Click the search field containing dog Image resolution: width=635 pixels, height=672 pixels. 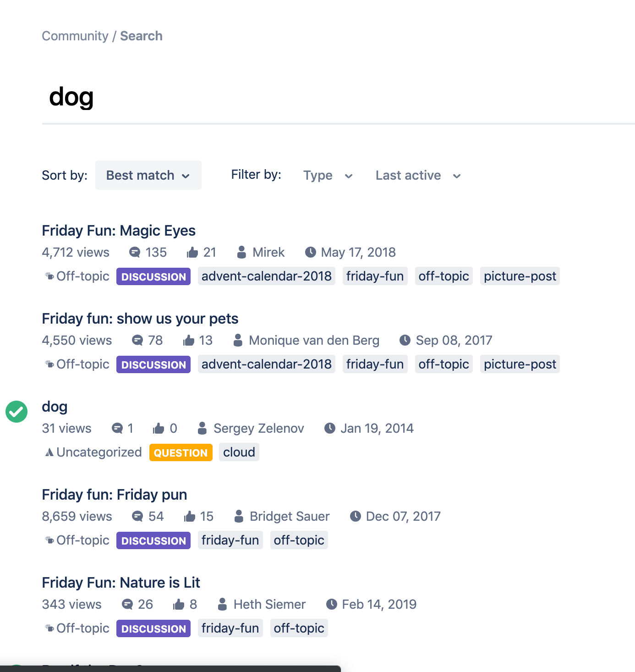point(321,97)
